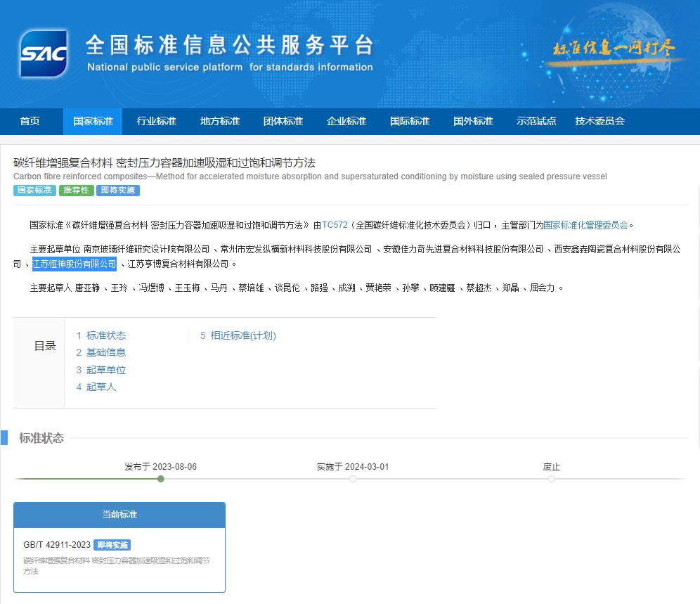Click the TC572 committee link
The width and height of the screenshot is (700, 604).
point(335,225)
